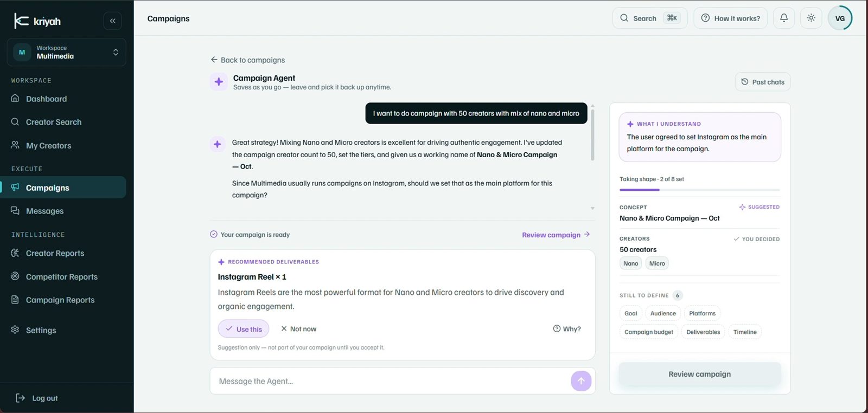The height and width of the screenshot is (413, 868).
Task: Open the VG user avatar menu
Action: point(840,18)
